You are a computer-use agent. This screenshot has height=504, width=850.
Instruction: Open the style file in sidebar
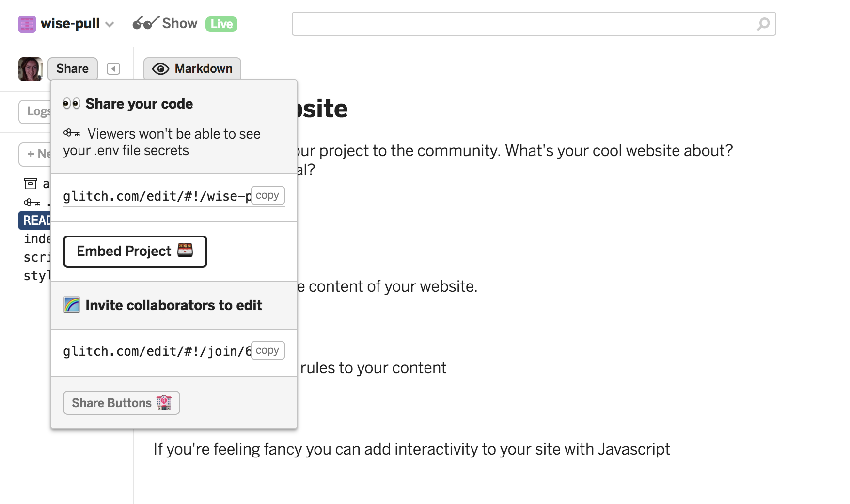37,276
